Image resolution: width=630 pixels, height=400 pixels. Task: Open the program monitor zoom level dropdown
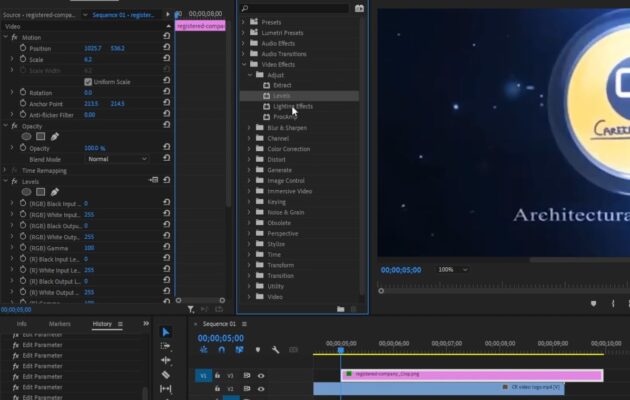click(451, 270)
